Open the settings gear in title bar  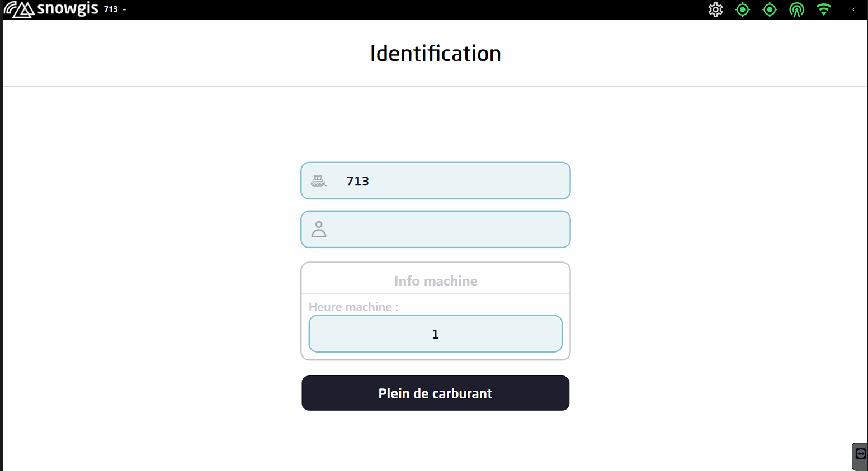tap(715, 9)
